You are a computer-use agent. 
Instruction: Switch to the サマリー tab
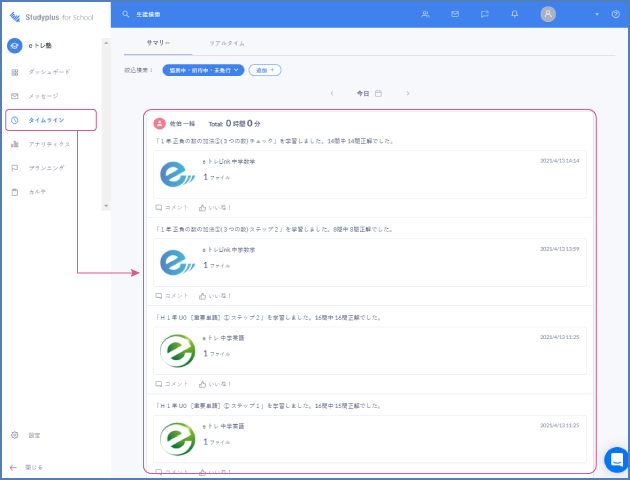(x=158, y=43)
